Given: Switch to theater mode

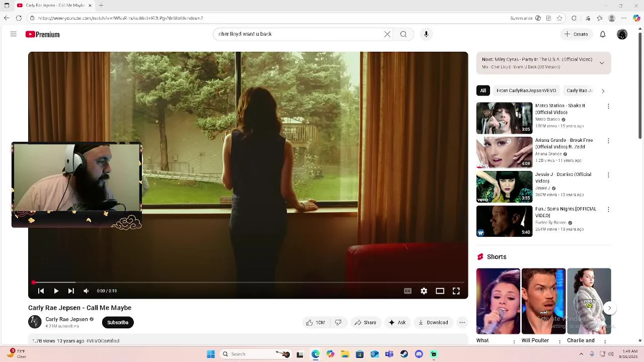Looking at the screenshot, I should 440,291.
